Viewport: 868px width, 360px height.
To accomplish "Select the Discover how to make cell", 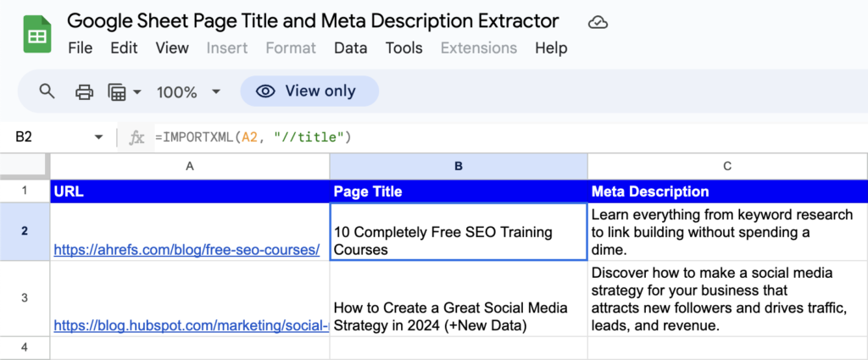I will pos(727,298).
